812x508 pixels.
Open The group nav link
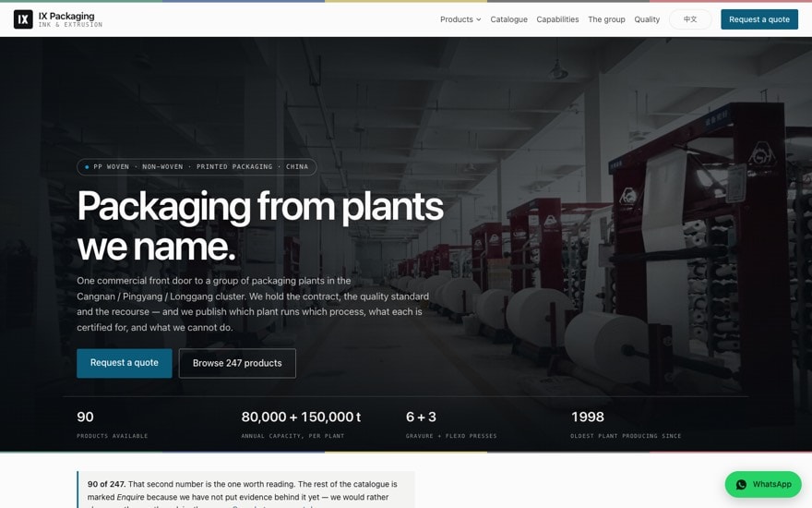pyautogui.click(x=606, y=19)
